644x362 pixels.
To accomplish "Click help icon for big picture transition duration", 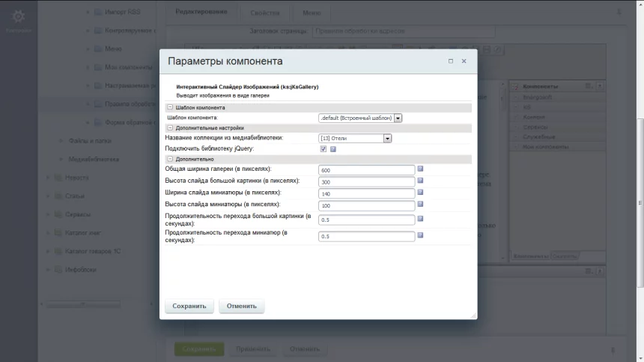I will (421, 219).
